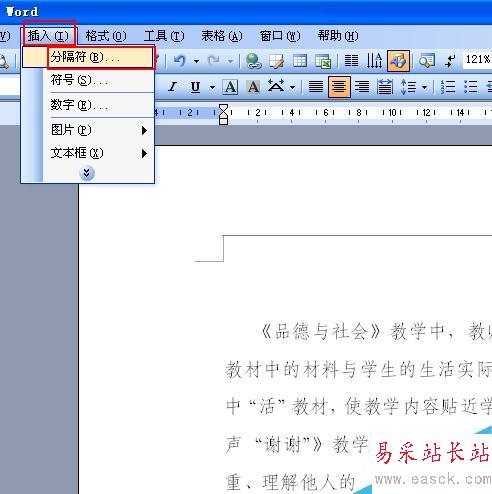The height and width of the screenshot is (494, 492).
Task: Toggle the Document Map magnifier icon
Action: coord(427,61)
